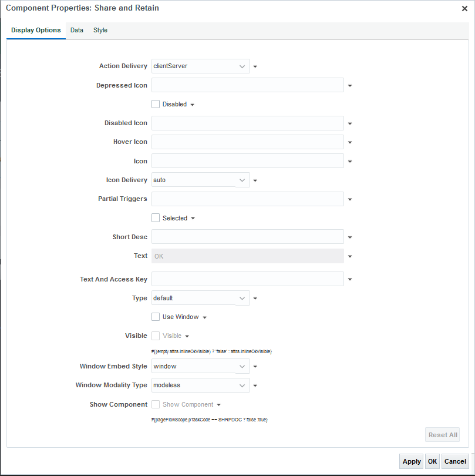
Task: Click inside the Text And Access Key field
Action: [247, 279]
